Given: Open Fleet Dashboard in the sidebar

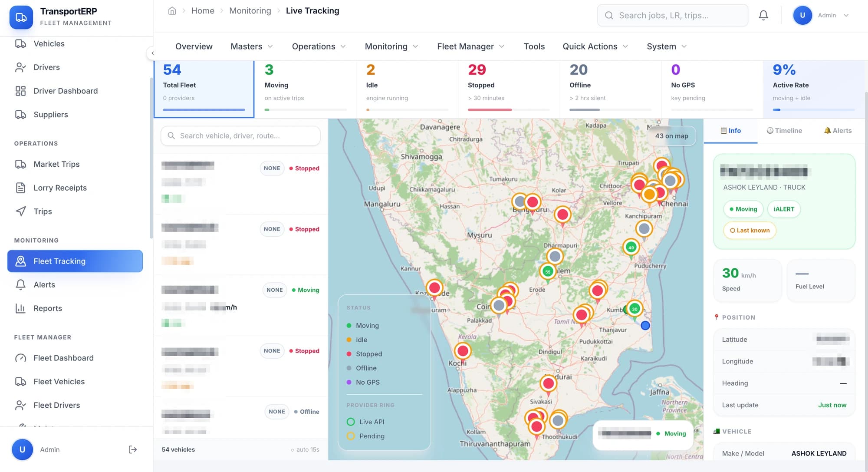Looking at the screenshot, I should (75, 358).
